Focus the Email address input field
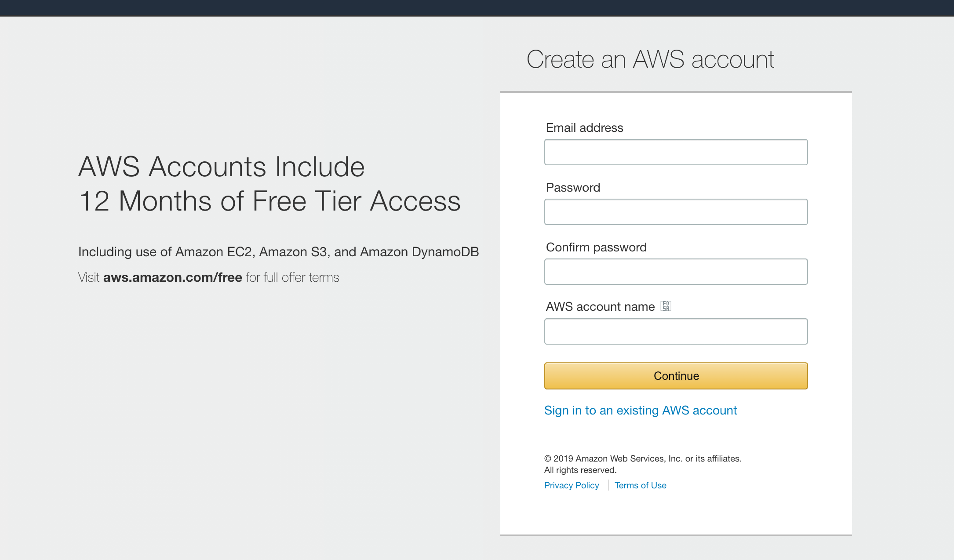Image resolution: width=954 pixels, height=560 pixels. coord(676,152)
